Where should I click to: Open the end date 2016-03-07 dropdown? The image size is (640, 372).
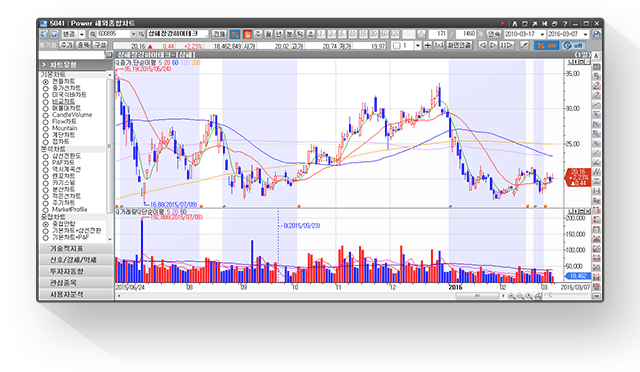click(585, 34)
